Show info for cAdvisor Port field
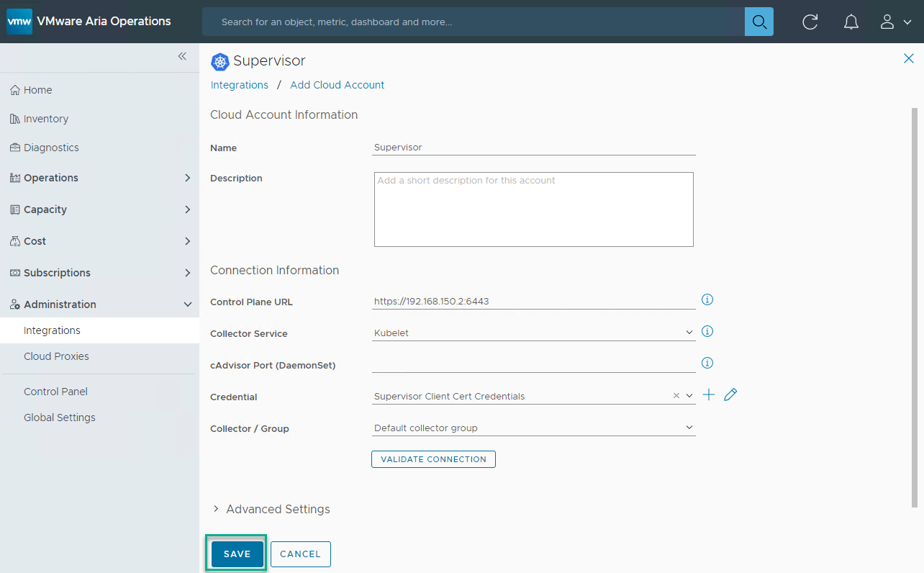This screenshot has width=924, height=573. click(707, 363)
